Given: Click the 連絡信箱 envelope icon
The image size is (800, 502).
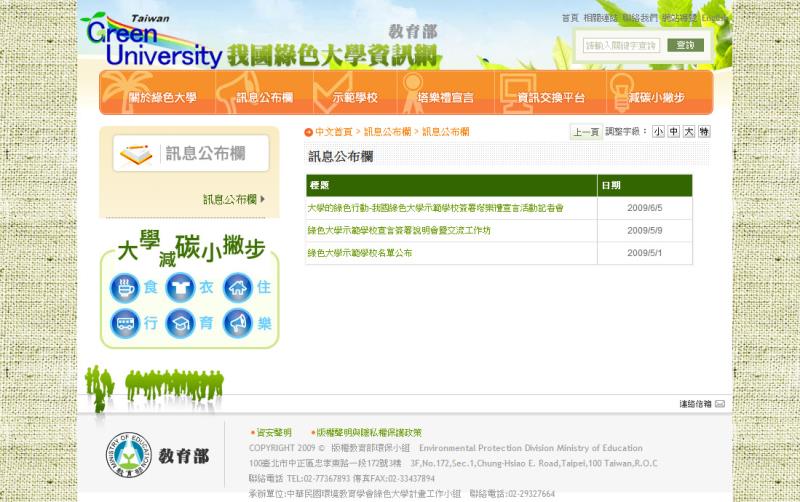Looking at the screenshot, I should (719, 404).
